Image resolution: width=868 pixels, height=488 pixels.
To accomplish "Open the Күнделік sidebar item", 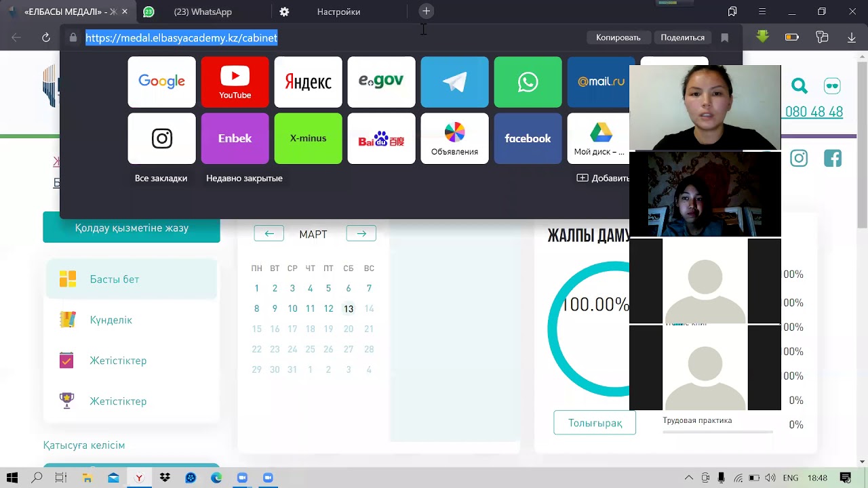I will (132, 320).
